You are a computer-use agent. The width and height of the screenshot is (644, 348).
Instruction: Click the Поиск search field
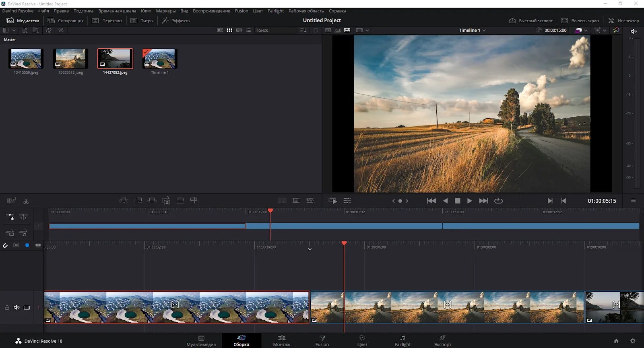click(x=275, y=30)
